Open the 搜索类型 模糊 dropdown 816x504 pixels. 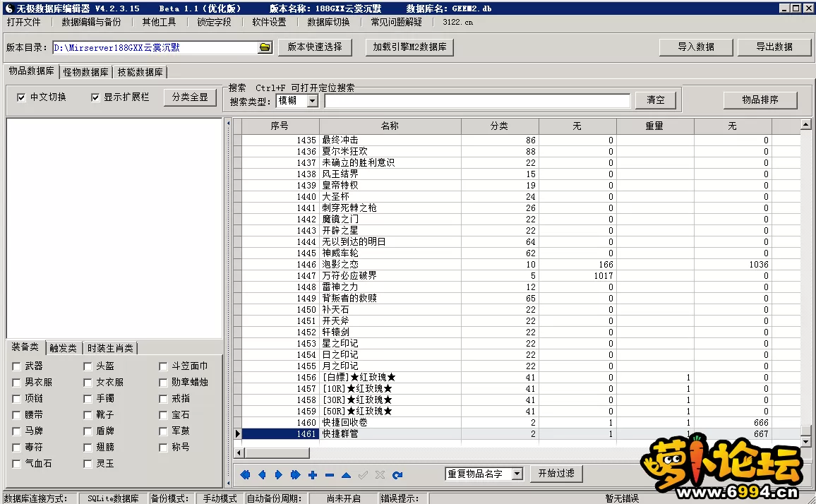point(312,101)
